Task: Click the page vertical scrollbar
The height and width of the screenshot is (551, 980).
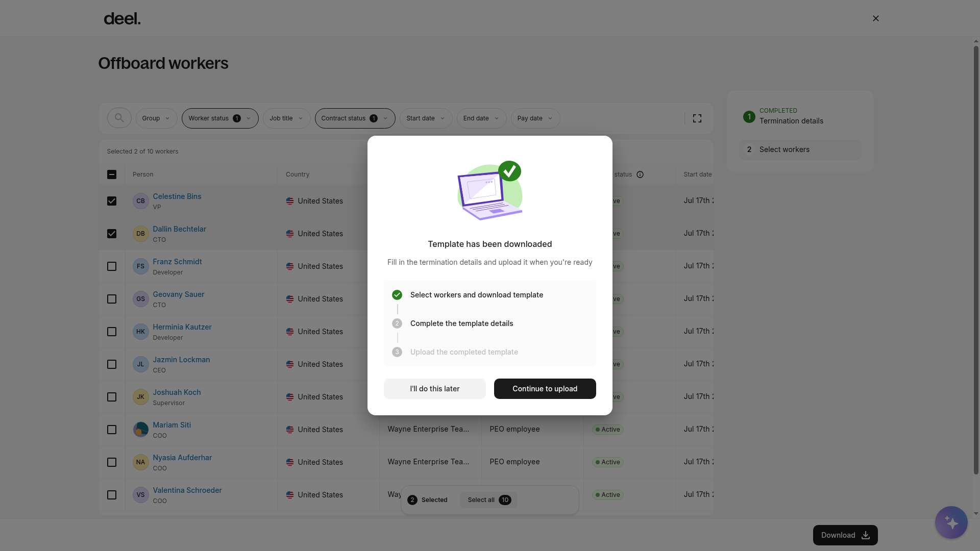Action: [x=976, y=260]
